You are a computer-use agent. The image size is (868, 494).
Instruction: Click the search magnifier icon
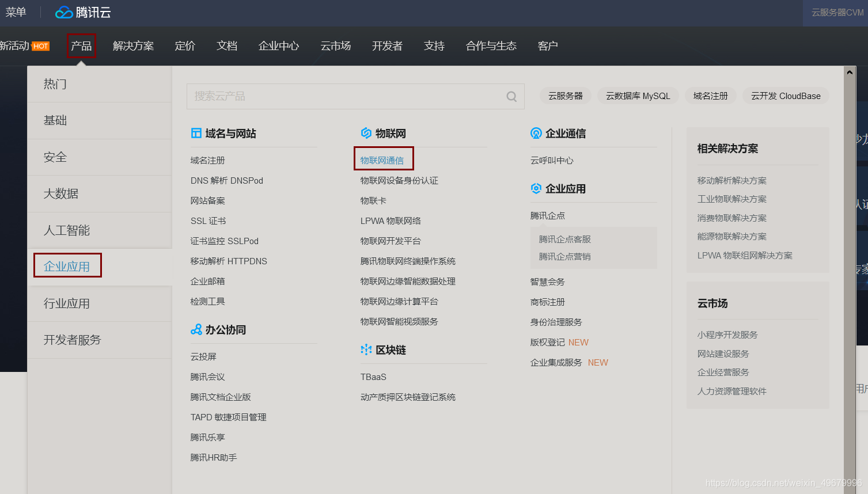[x=511, y=97]
